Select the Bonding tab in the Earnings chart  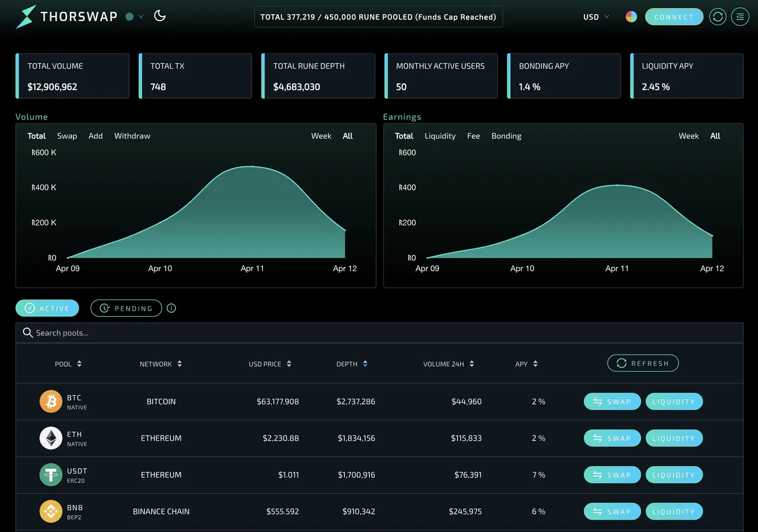point(506,136)
